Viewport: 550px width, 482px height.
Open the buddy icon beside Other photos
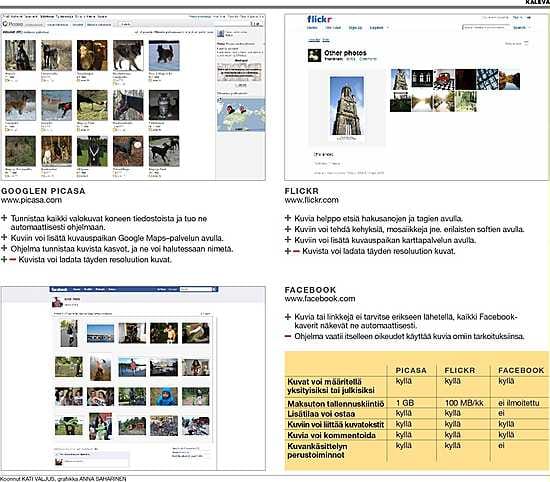tap(314, 55)
